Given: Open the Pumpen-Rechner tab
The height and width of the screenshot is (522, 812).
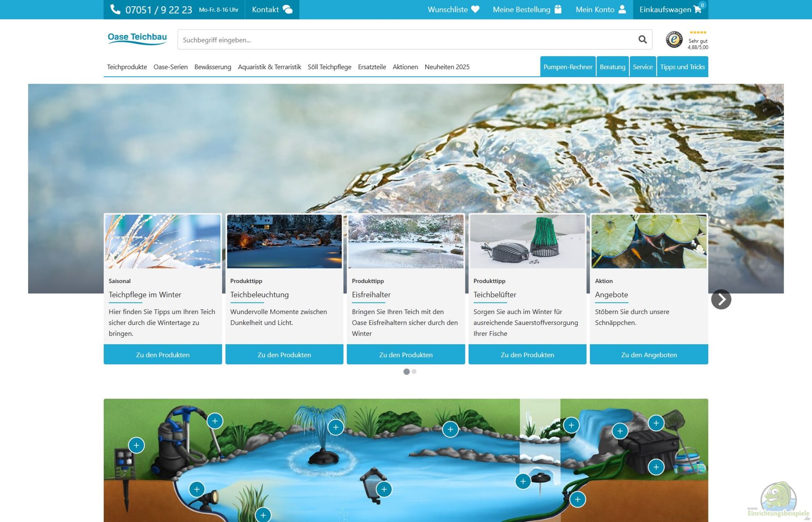Looking at the screenshot, I should point(567,67).
